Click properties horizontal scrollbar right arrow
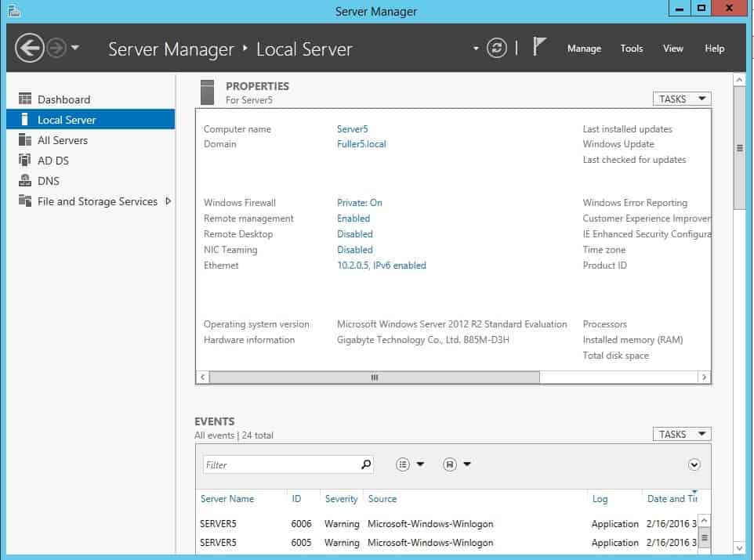The image size is (754, 560). (x=704, y=378)
